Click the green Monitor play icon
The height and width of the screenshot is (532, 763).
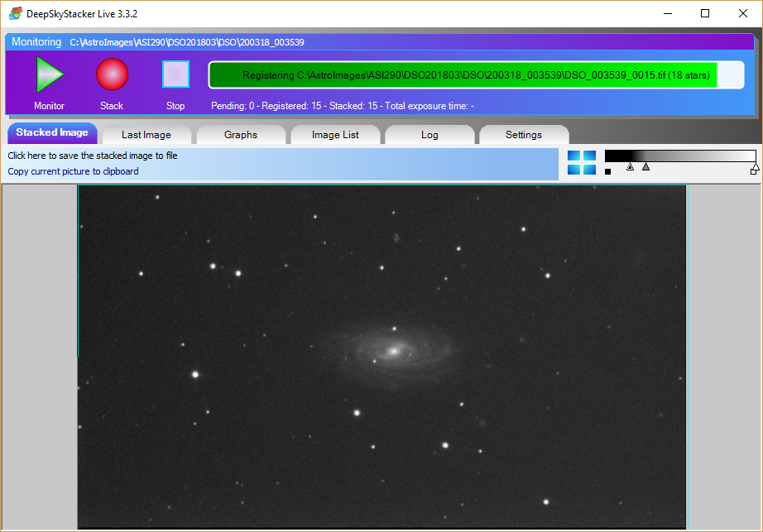50,75
